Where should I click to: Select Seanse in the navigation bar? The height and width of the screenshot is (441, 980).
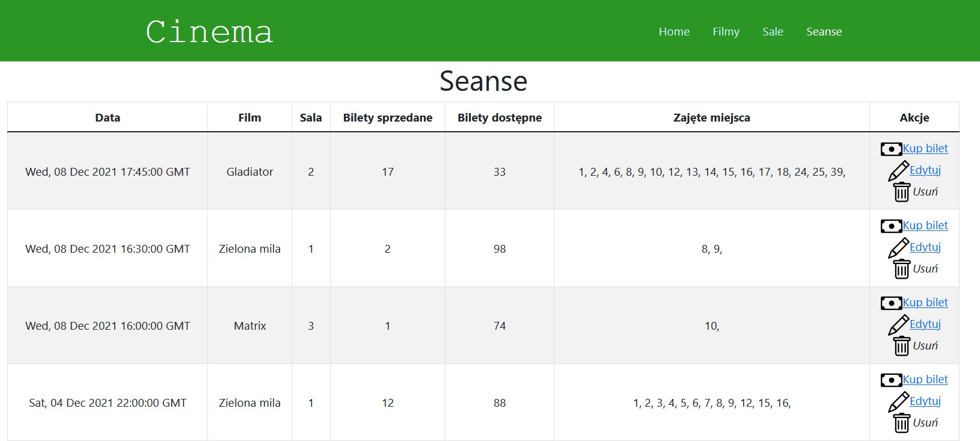point(824,32)
